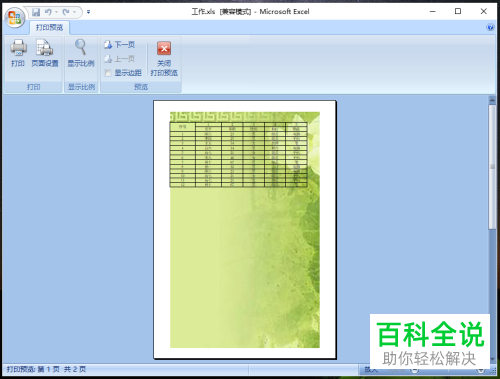Maximize the Excel window
The image size is (500, 379).
coord(458,12)
